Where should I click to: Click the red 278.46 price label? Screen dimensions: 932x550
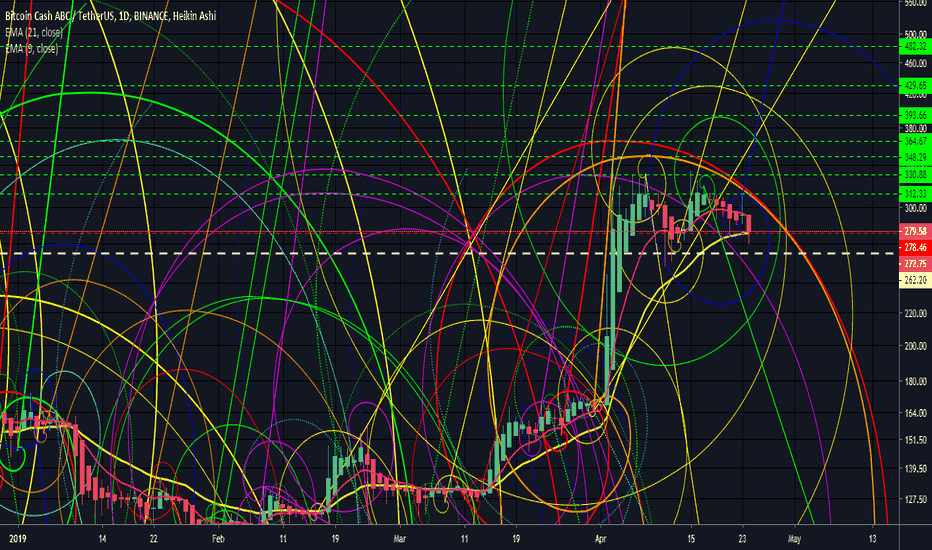pos(915,247)
